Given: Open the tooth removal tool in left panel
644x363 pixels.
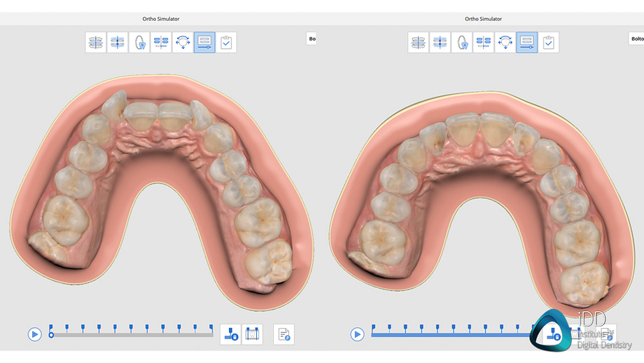Looking at the screenshot, I should [139, 43].
